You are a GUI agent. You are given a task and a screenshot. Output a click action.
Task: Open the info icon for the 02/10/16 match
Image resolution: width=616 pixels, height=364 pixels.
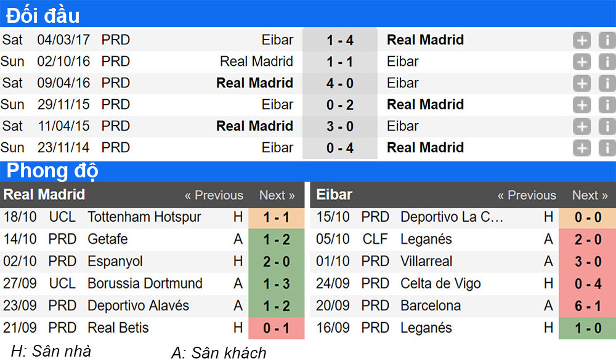tap(607, 62)
